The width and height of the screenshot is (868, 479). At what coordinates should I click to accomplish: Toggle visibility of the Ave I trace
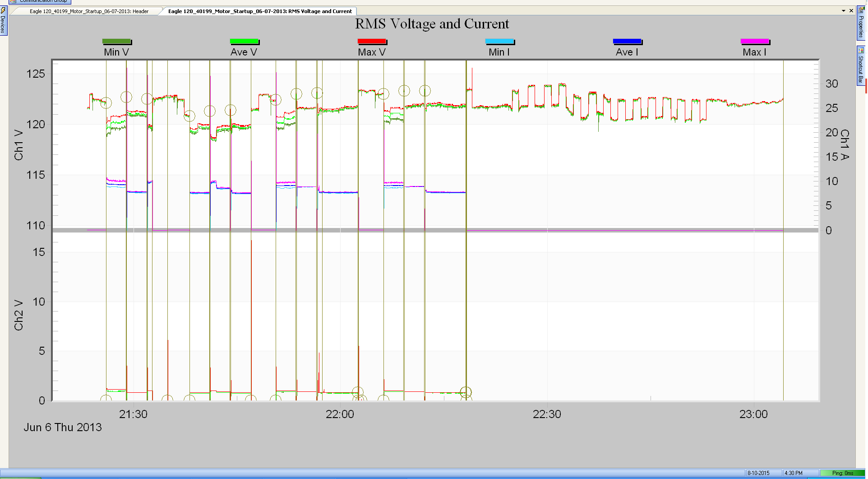[x=628, y=41]
